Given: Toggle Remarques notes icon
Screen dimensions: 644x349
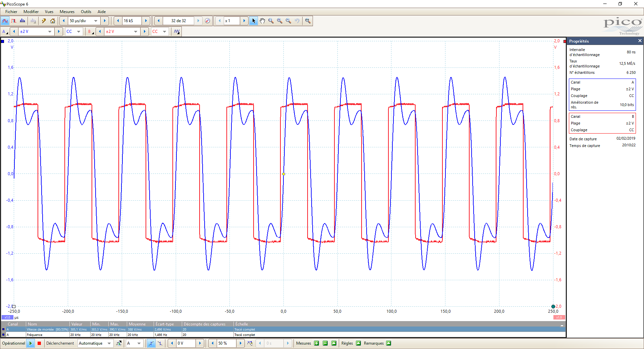Looking at the screenshot, I should tap(388, 343).
